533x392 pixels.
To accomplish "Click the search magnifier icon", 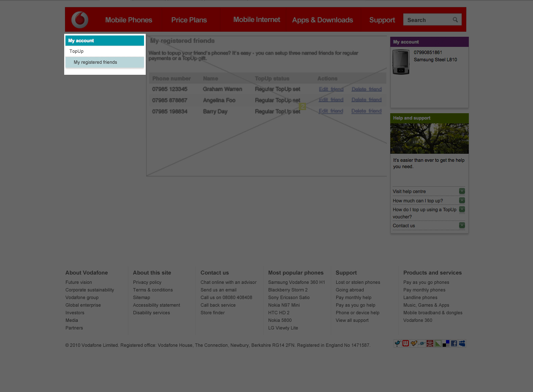I will [455, 20].
